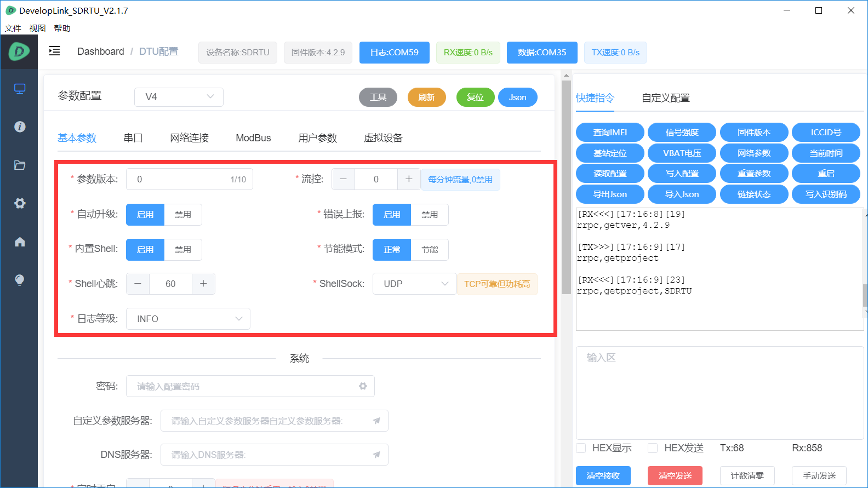Click the 查询IMEI quick command button
Viewport: 868px width, 488px height.
(x=610, y=133)
